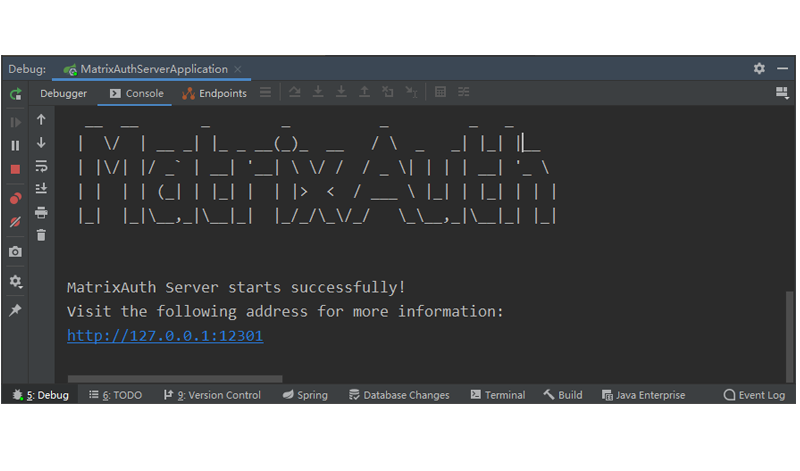
Task: Close the MatrixAuthServerApplication debug tab
Action: coord(240,70)
